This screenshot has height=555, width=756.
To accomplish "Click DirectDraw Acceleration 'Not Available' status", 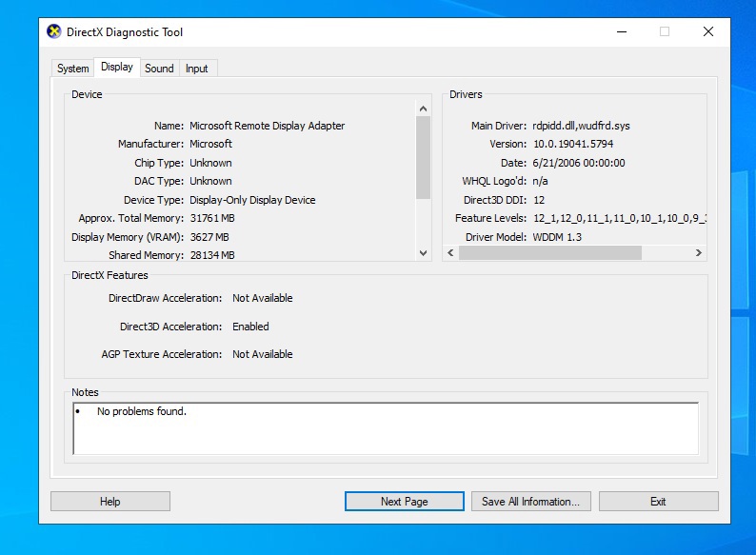I will pyautogui.click(x=262, y=298).
